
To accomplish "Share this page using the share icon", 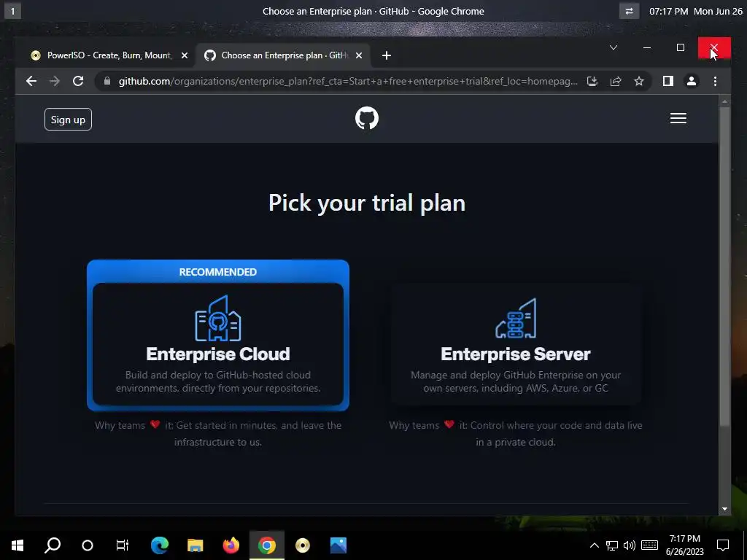I will (616, 82).
